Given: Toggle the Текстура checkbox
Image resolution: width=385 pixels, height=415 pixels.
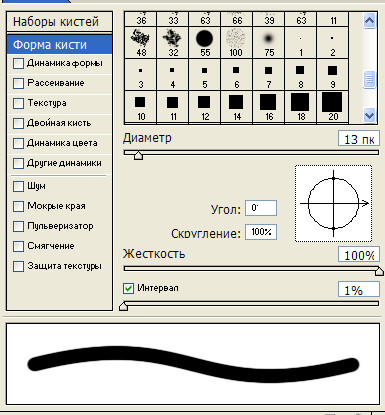Looking at the screenshot, I should [x=18, y=103].
